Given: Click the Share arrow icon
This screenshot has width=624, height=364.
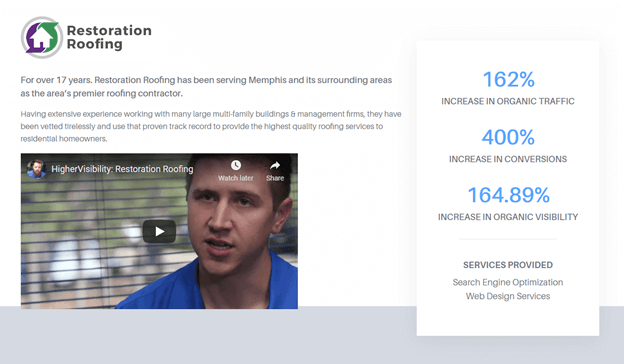Looking at the screenshot, I should (275, 165).
